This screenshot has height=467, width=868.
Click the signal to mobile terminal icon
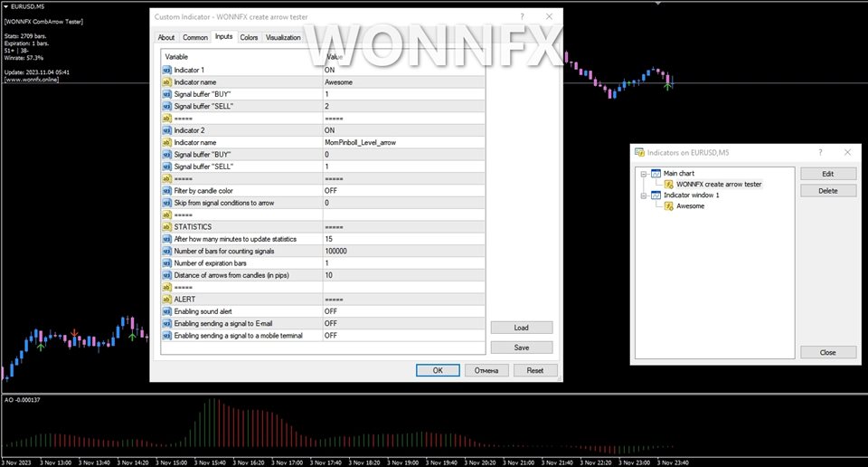click(x=166, y=336)
